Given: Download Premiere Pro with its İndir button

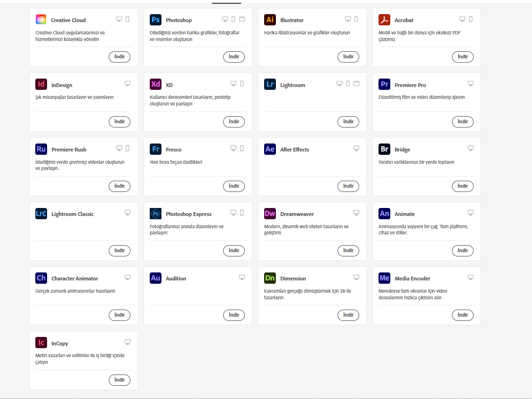Looking at the screenshot, I should 462,121.
